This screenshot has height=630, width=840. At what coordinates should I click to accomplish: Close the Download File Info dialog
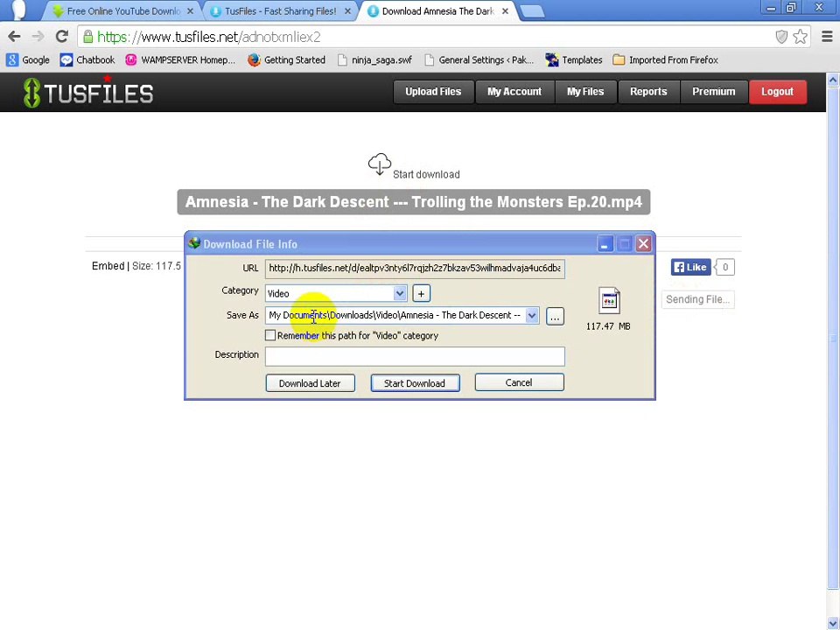point(643,244)
